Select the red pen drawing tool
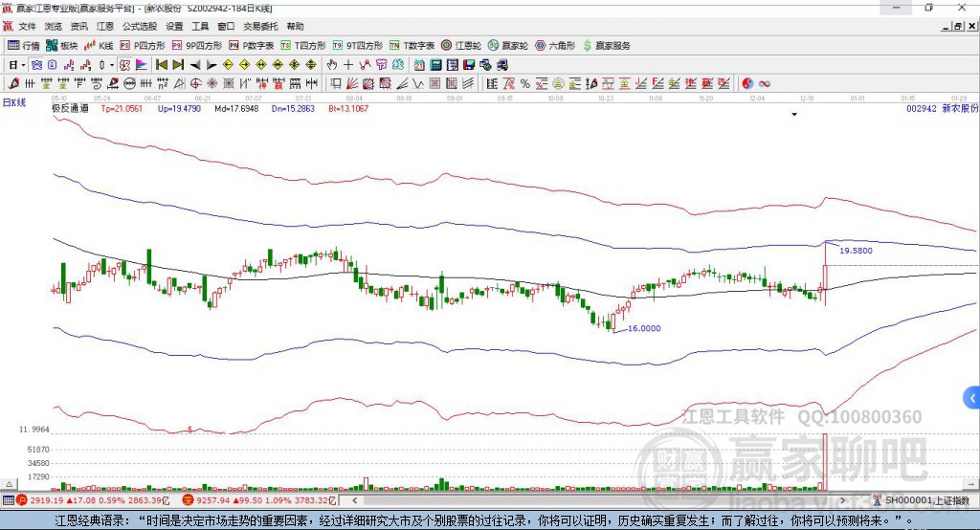The width and height of the screenshot is (980, 530). tap(13, 84)
